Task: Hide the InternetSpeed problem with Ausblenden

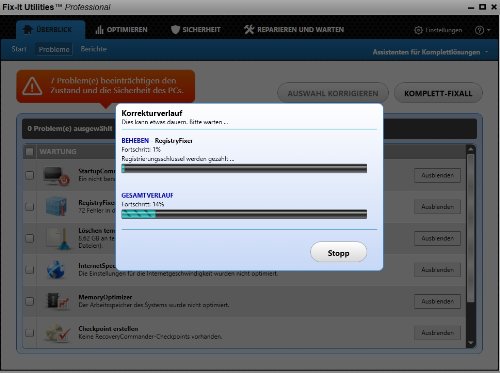Action: (437, 270)
